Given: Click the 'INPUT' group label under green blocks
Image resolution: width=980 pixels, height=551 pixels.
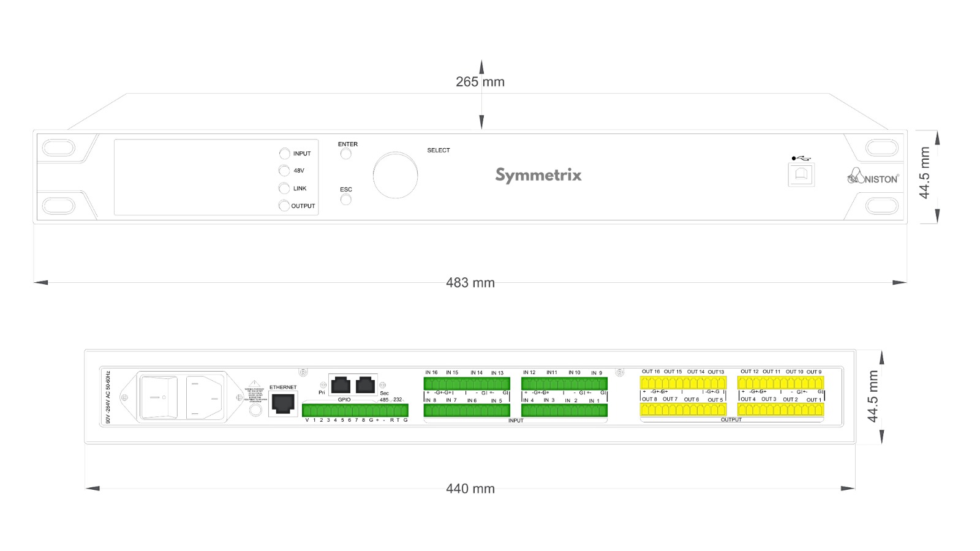Looking at the screenshot, I should pyautogui.click(x=516, y=421).
